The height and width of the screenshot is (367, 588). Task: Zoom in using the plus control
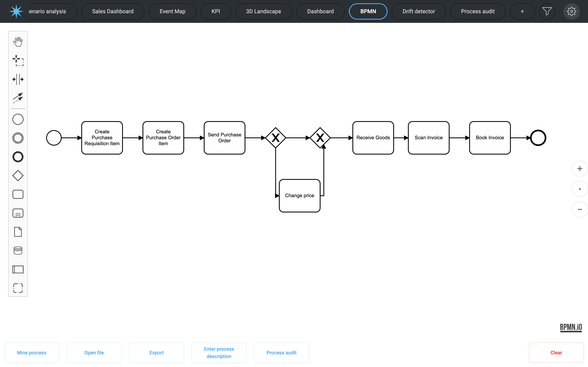579,169
